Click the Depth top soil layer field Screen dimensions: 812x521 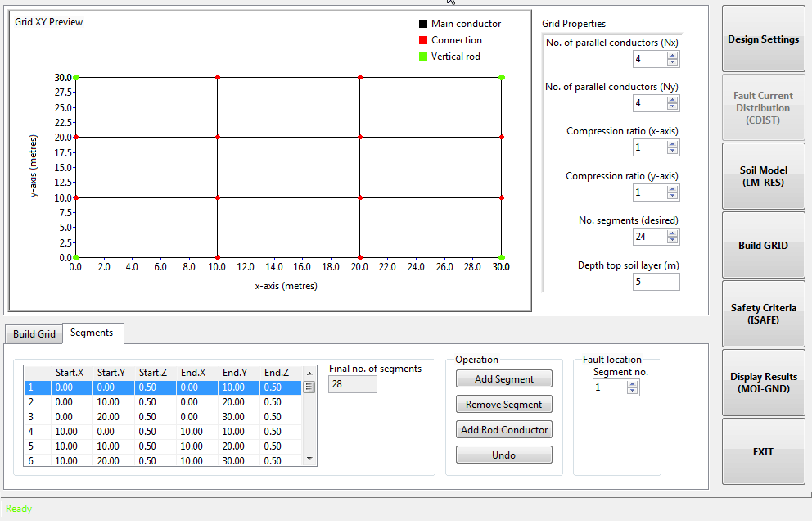click(x=656, y=282)
